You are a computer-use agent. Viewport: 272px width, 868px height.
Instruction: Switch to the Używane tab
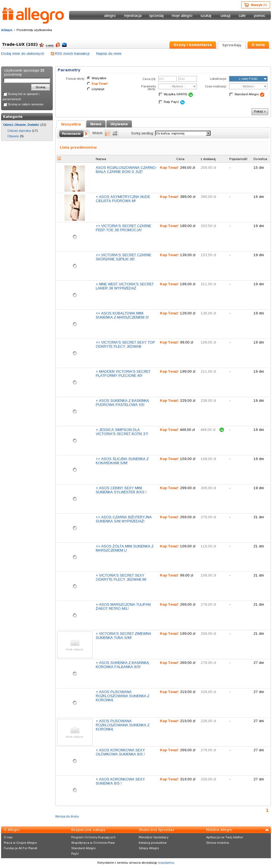click(119, 124)
